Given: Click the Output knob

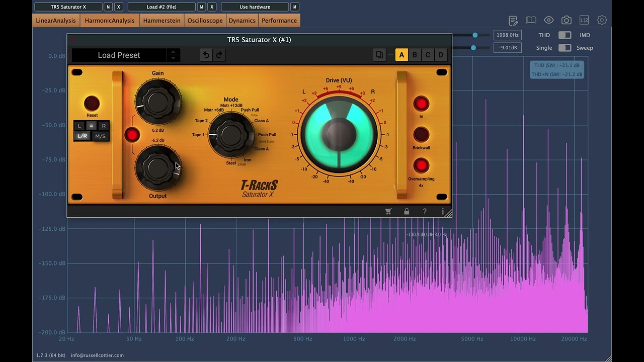Looking at the screenshot, I should point(158,168).
